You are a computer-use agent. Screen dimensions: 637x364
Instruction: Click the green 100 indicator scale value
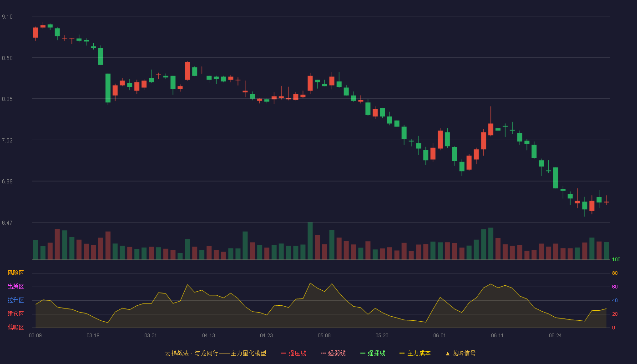point(616,260)
